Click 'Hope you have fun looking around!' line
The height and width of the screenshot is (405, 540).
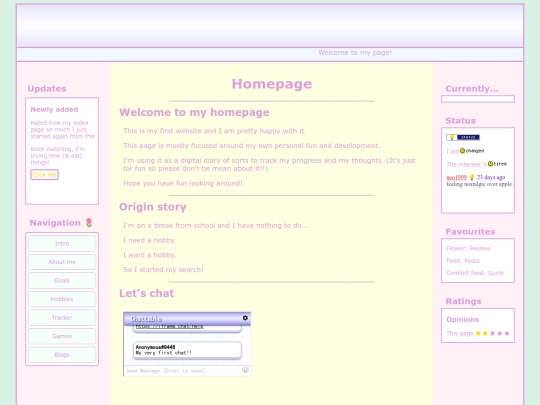pyautogui.click(x=183, y=183)
